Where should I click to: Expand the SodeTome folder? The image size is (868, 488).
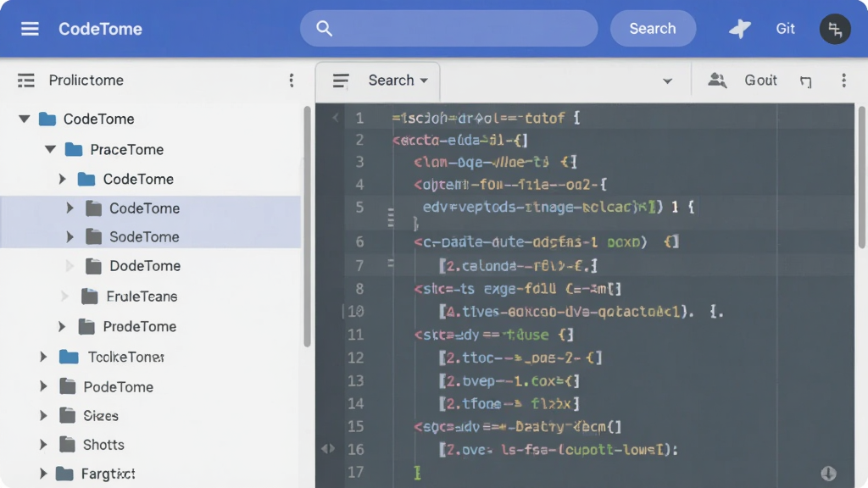[70, 237]
